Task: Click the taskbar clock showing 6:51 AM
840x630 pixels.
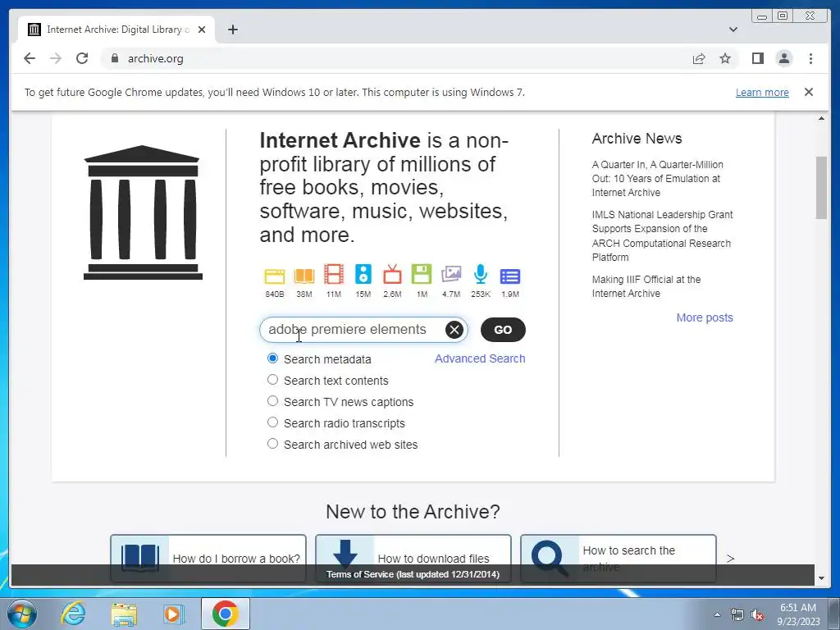Action: (x=798, y=614)
